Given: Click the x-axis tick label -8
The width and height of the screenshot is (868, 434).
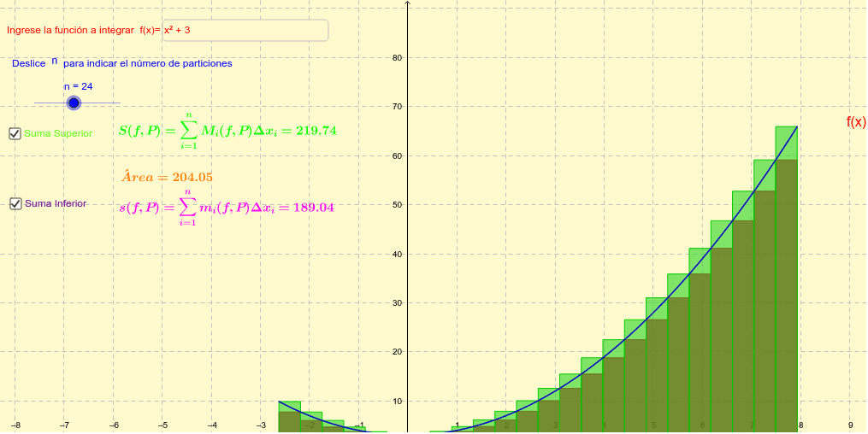Looking at the screenshot, I should click(17, 425).
